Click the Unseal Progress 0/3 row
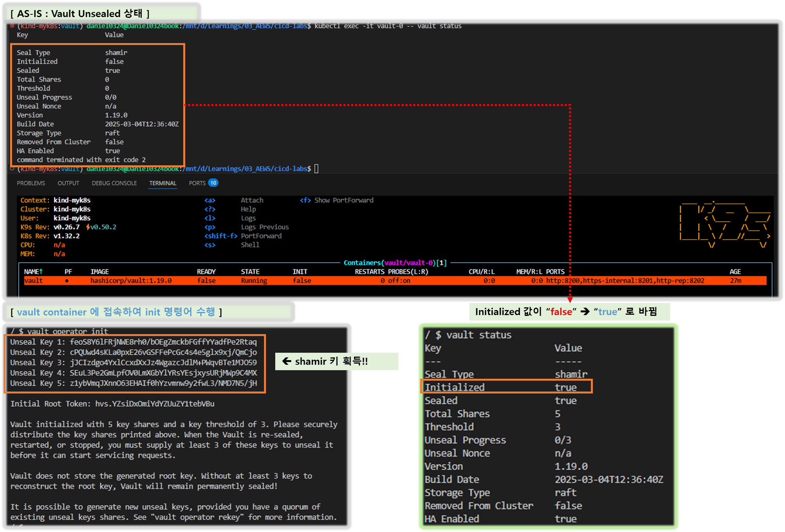The height and width of the screenshot is (532, 785). (x=498, y=440)
